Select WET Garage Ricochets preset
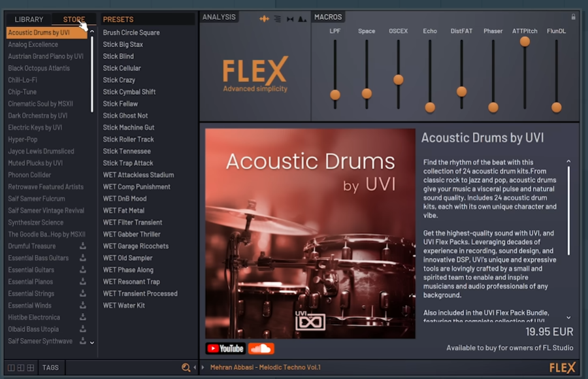The height and width of the screenshot is (379, 588). [147, 246]
